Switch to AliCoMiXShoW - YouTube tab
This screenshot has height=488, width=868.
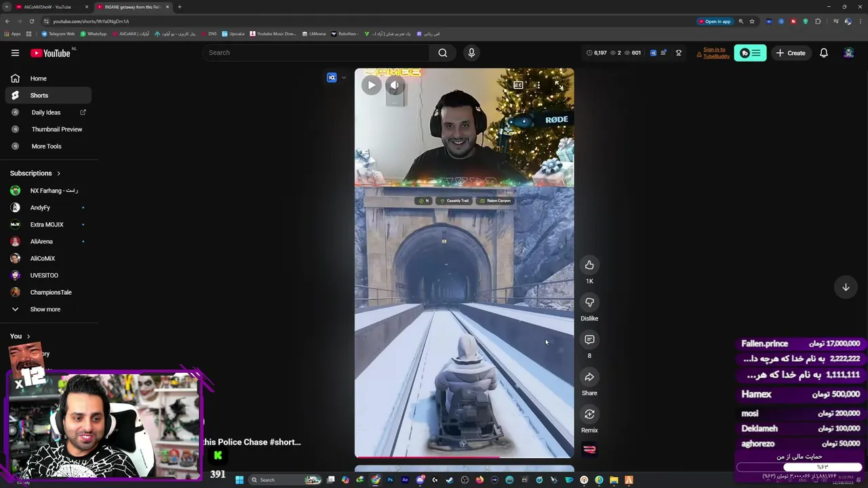52,7
